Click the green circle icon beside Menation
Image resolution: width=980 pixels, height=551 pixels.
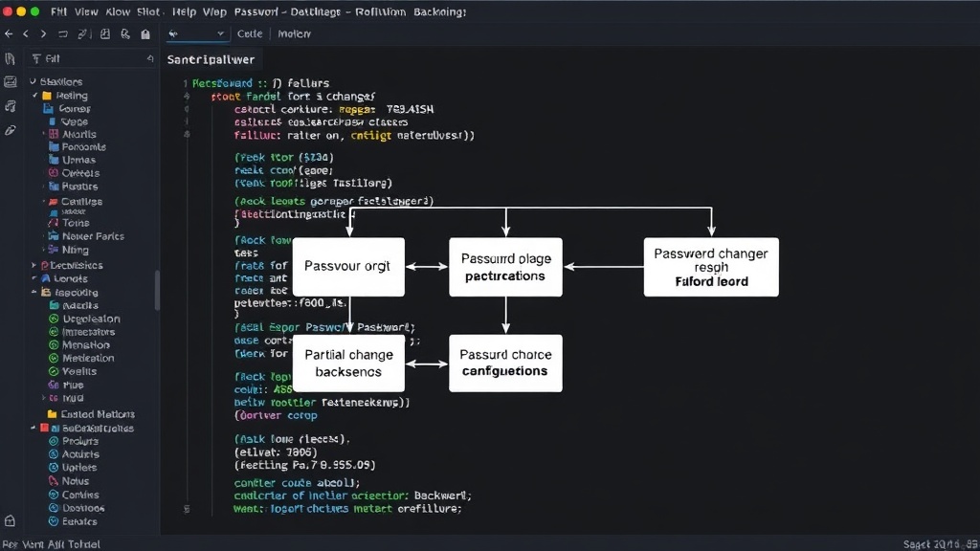54,344
